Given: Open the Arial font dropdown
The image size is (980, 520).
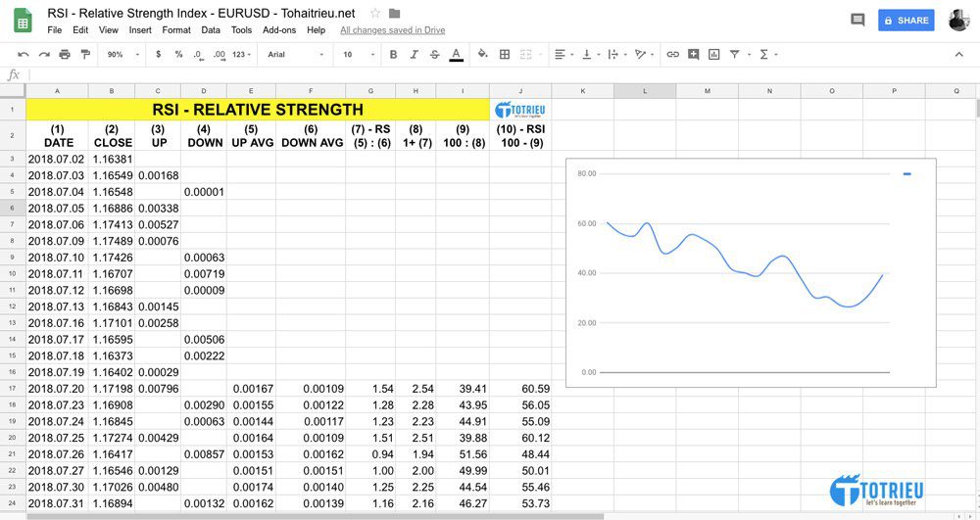Looking at the screenshot, I should [x=296, y=54].
